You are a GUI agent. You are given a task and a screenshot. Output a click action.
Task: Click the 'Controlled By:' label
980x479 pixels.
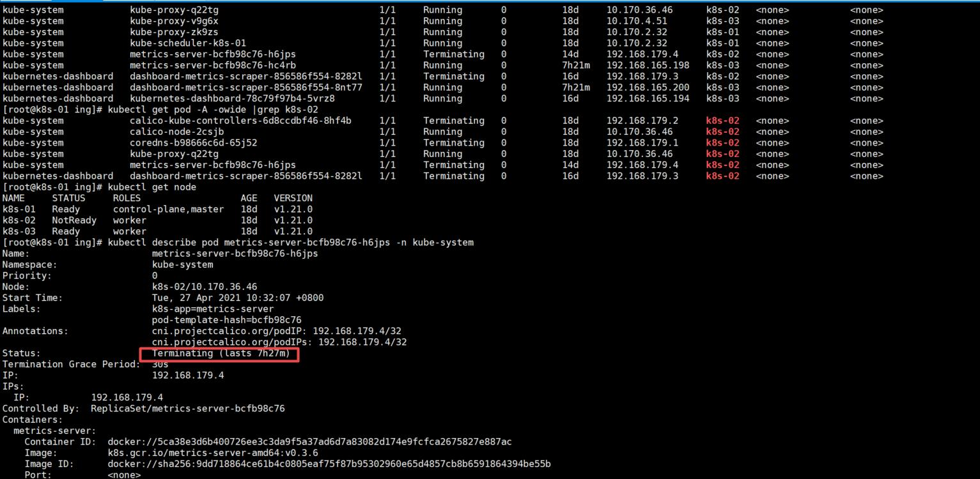click(41, 408)
